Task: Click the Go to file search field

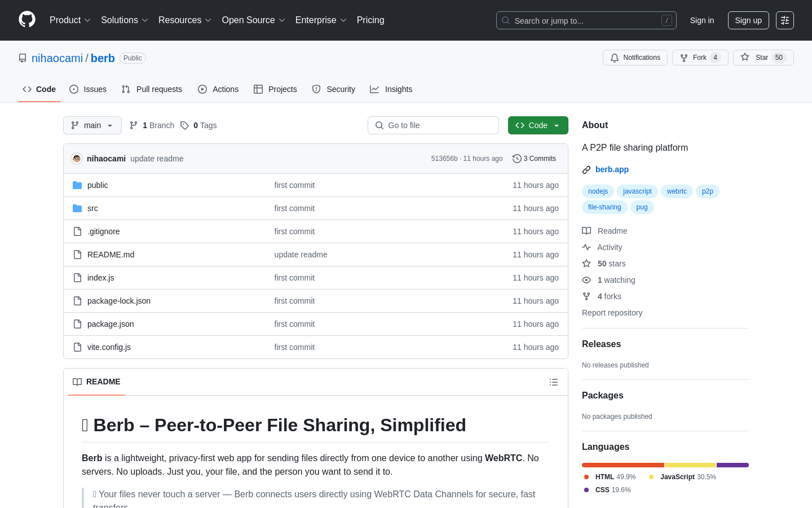Action: tap(433, 125)
